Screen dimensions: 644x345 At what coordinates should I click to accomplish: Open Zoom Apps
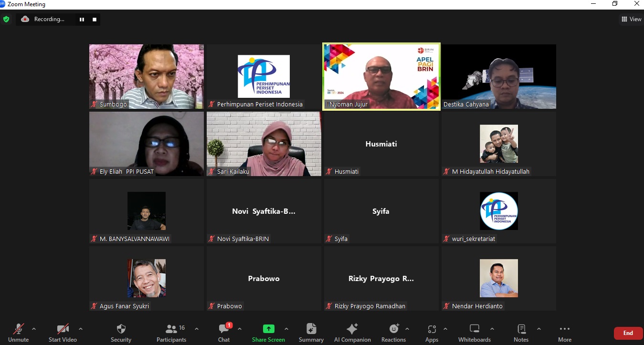tap(432, 333)
